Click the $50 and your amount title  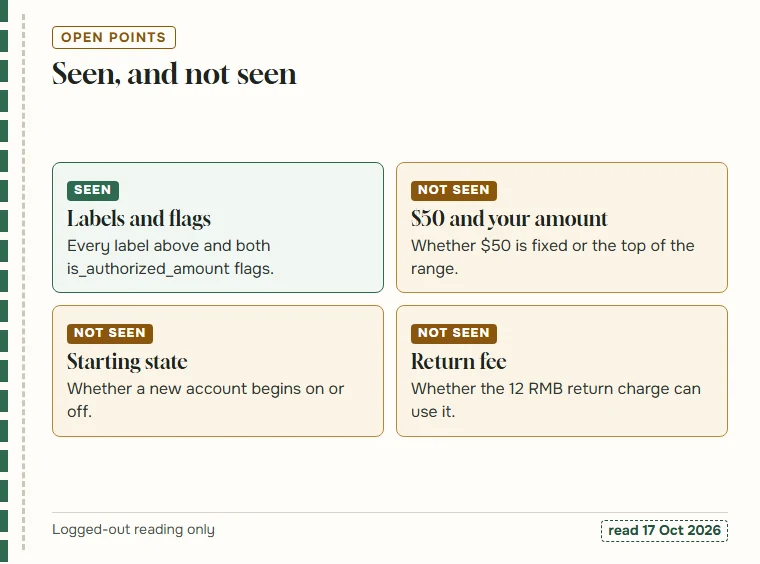click(509, 219)
